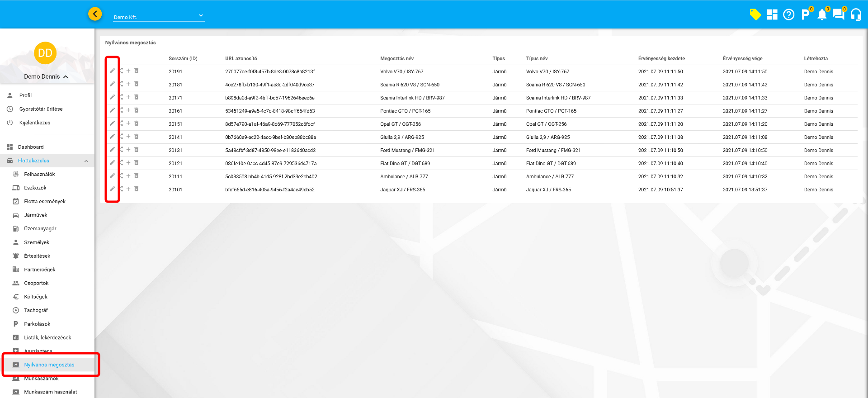Open the Demo Kft. company dropdown
868x398 pixels.
point(158,17)
